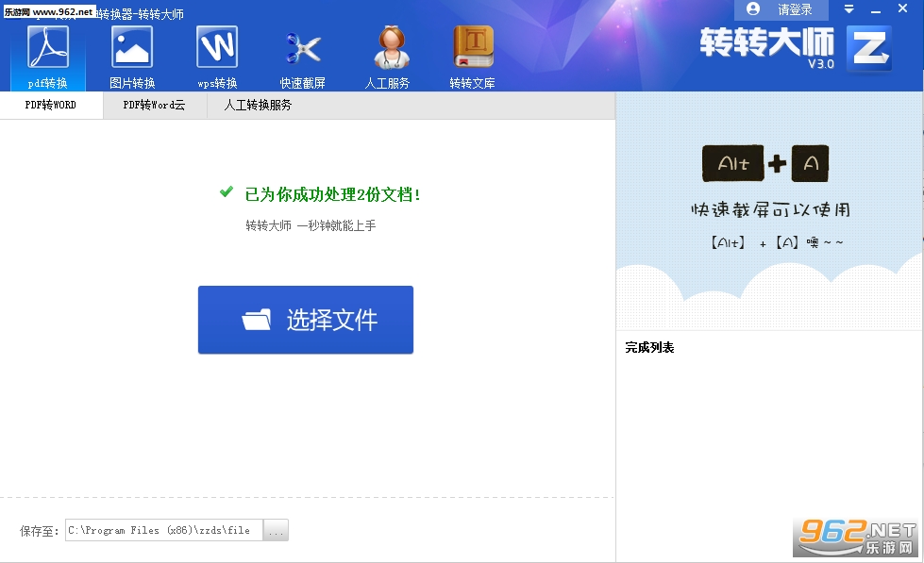
Task: Click the 完成列表 heading
Action: pyautogui.click(x=649, y=347)
